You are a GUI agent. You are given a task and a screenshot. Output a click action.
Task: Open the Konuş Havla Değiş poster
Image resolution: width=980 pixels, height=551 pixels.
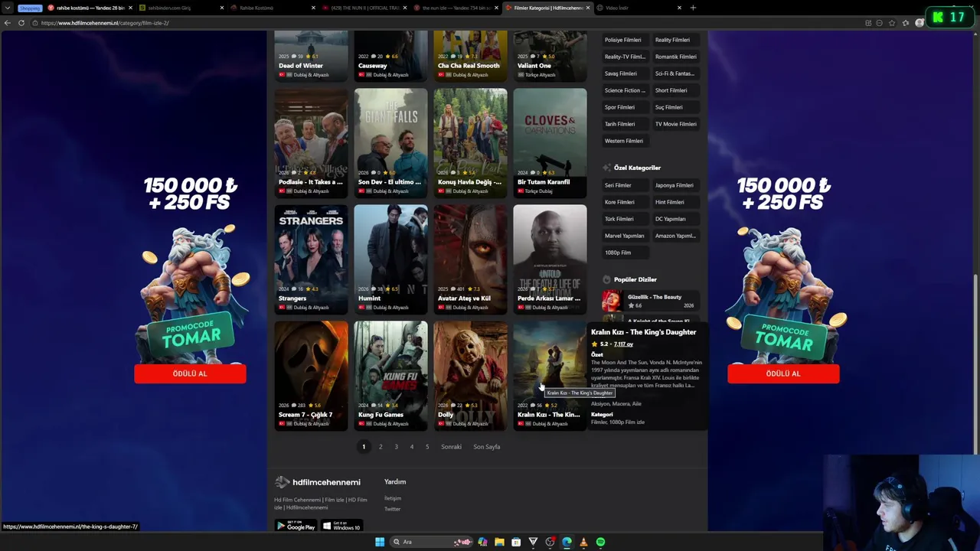[470, 142]
